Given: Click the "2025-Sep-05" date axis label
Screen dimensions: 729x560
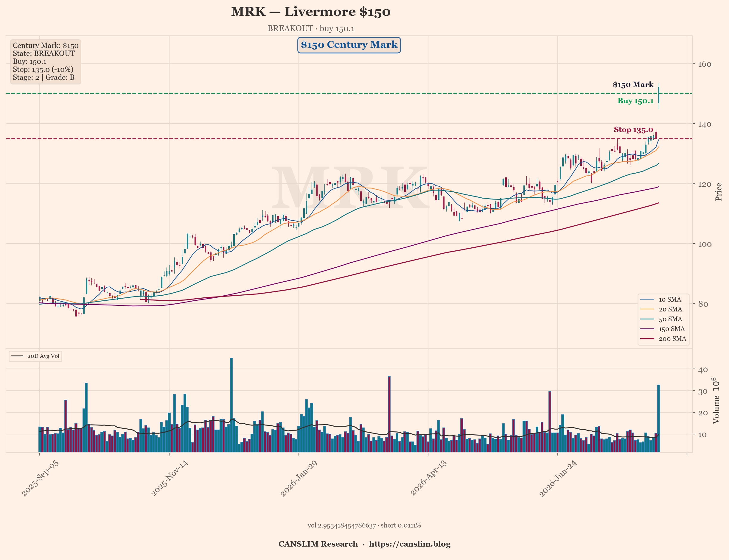Looking at the screenshot, I should click(x=41, y=478).
